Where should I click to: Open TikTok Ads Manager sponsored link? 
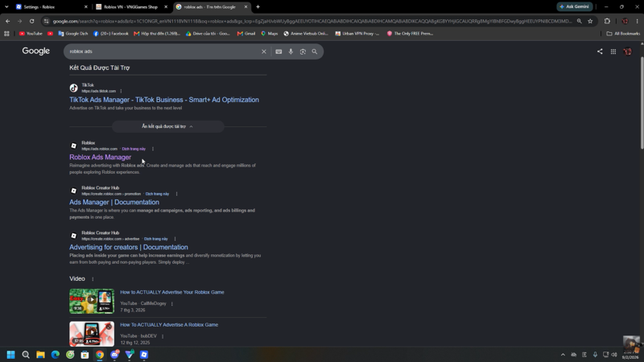(x=164, y=100)
